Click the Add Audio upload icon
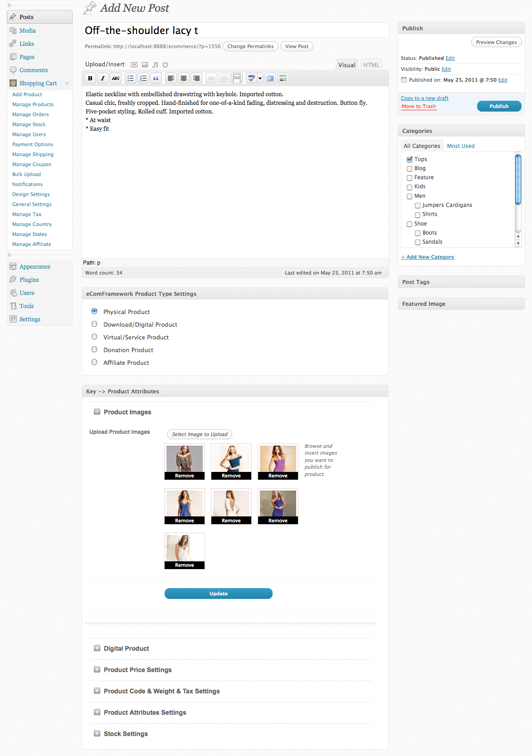This screenshot has height=756, width=532. coord(155,65)
